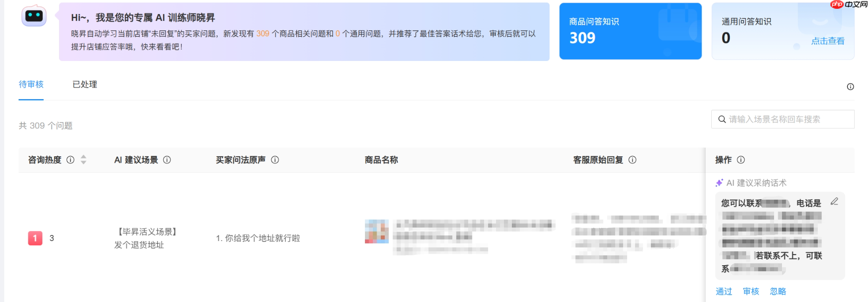Viewport: 868px width, 302px height.
Task: Click the red rank 1 badge
Action: (35, 238)
